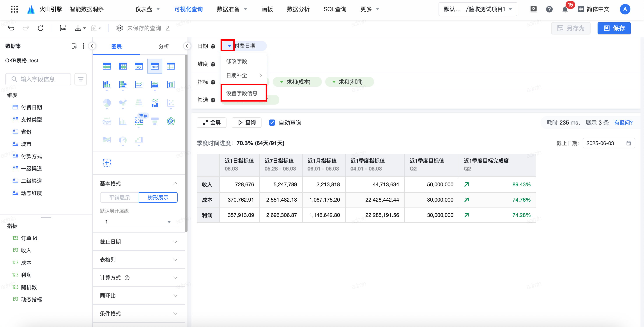Select the 随机数 metric field
Image resolution: width=644 pixels, height=327 pixels.
click(x=29, y=287)
